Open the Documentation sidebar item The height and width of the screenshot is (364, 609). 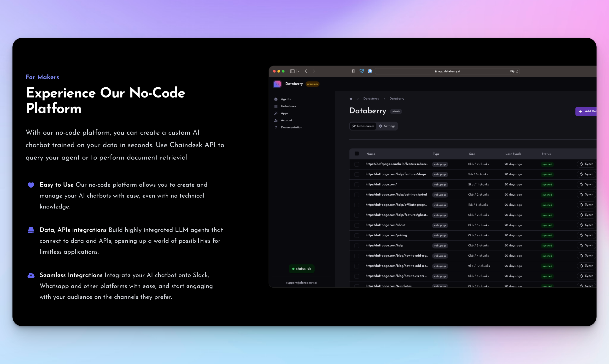pos(291,127)
